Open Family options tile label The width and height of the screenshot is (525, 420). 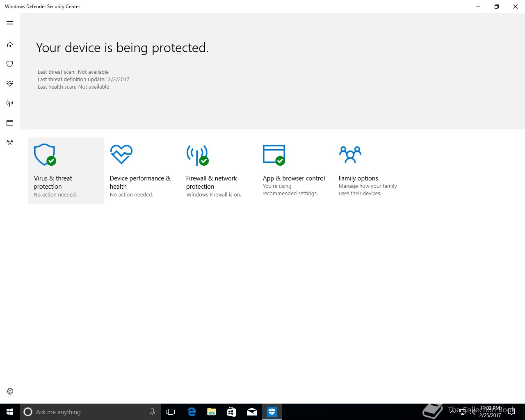(358, 178)
